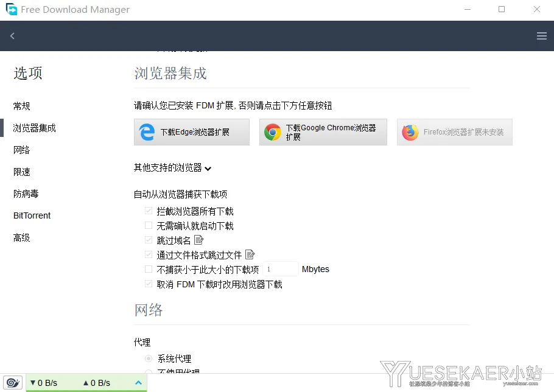Open 防病毒 settings section
The image size is (554, 392).
(26, 194)
